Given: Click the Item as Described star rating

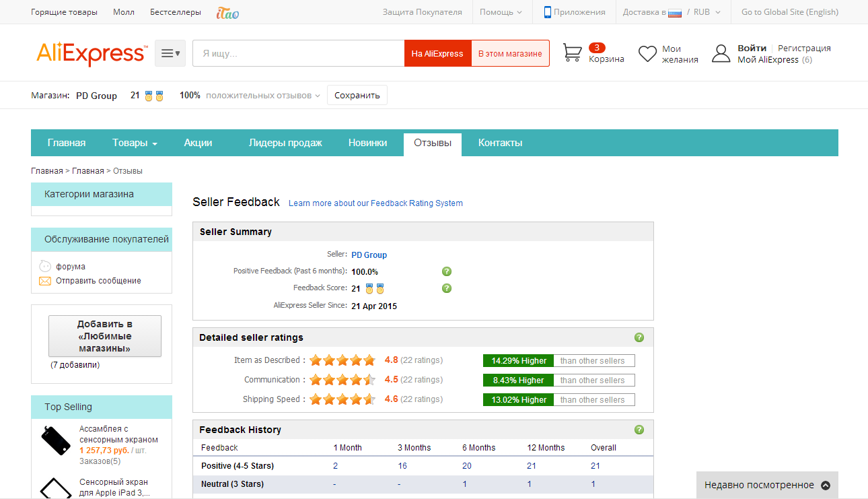Looking at the screenshot, I should click(x=342, y=360).
